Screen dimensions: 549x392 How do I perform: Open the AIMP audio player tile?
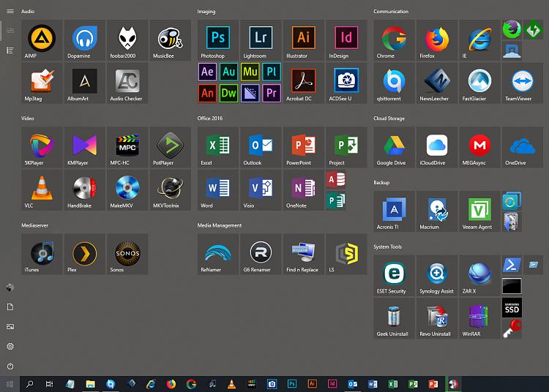point(42,40)
